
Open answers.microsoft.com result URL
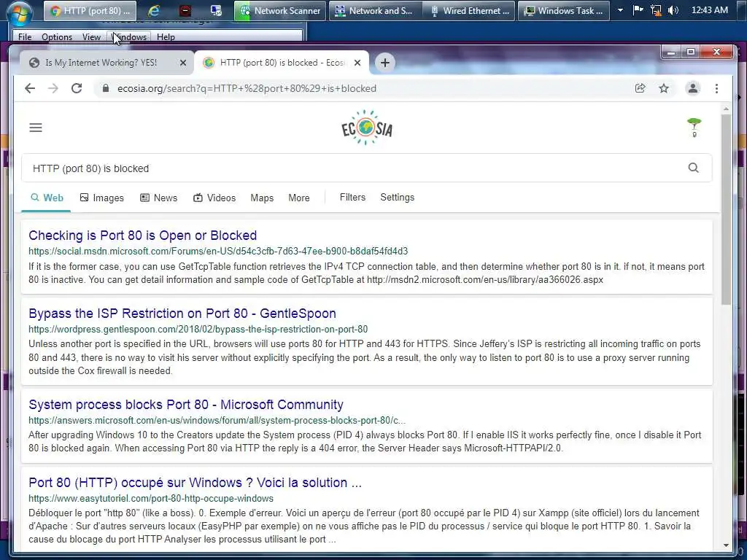217,421
